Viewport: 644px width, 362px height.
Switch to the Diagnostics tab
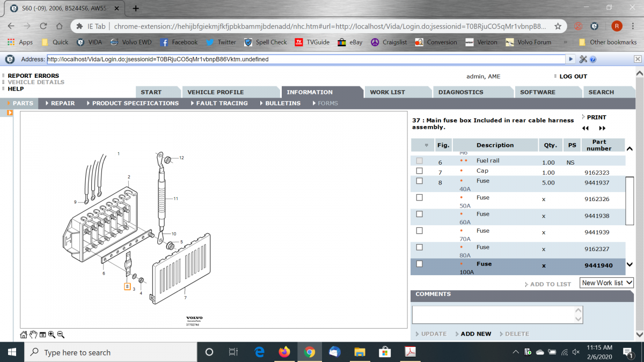460,92
